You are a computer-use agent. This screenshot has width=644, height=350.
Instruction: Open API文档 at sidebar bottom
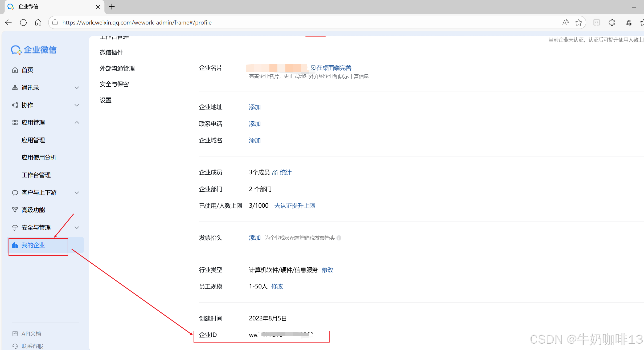[x=31, y=333]
